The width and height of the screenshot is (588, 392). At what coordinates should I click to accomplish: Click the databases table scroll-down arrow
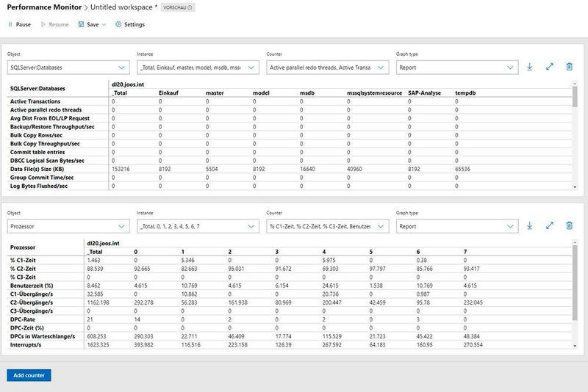[x=575, y=187]
